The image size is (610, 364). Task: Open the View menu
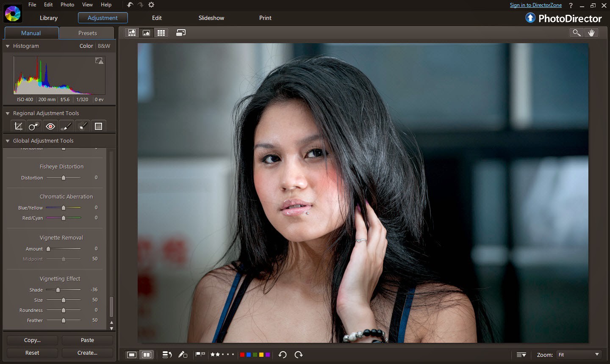pos(87,5)
